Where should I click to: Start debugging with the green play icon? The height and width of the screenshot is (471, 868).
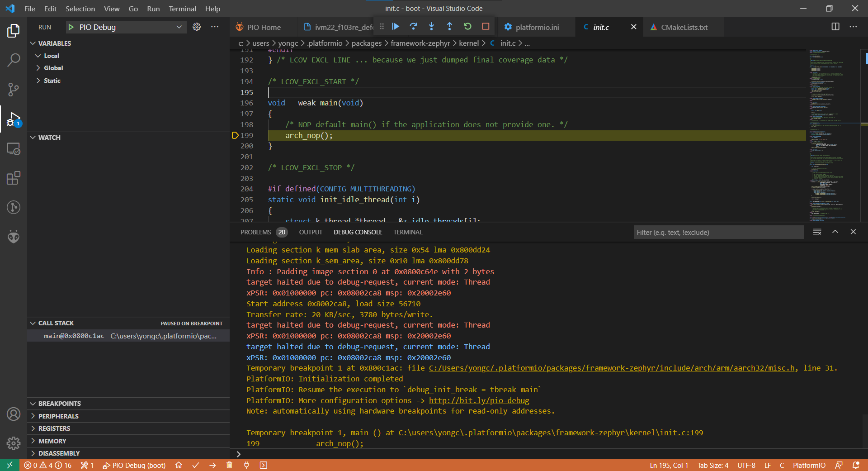tap(71, 27)
